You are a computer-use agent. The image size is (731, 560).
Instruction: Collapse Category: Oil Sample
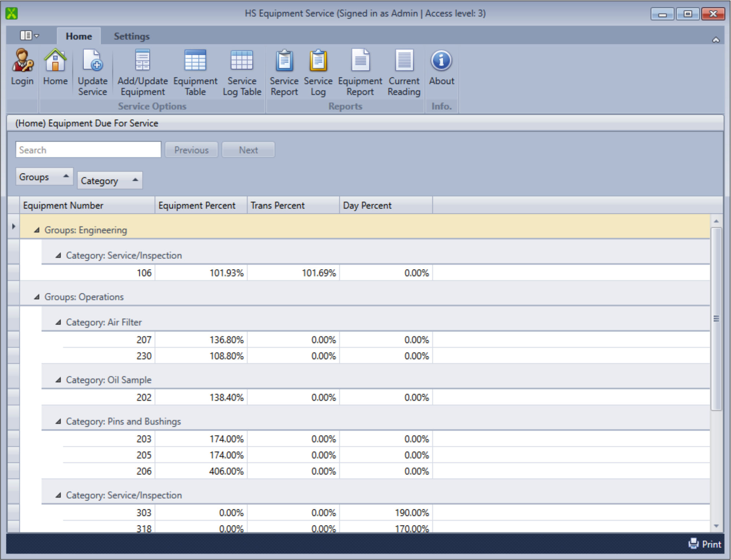58,380
